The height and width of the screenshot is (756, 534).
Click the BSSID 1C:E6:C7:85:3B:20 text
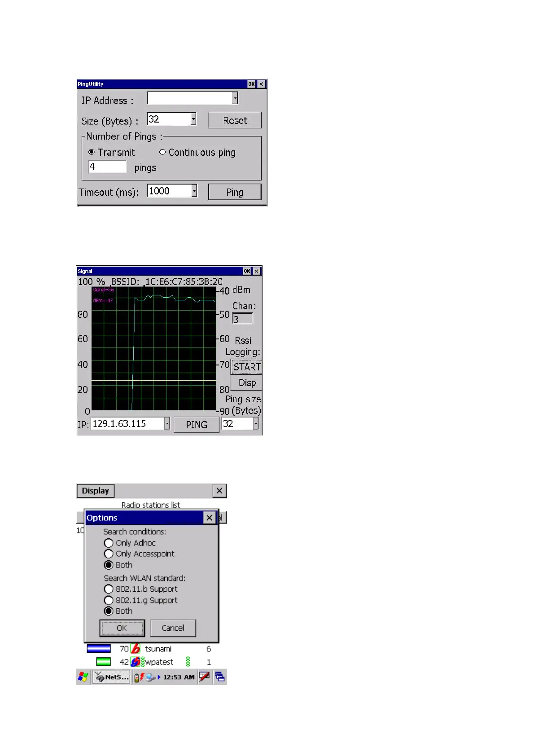167,281
